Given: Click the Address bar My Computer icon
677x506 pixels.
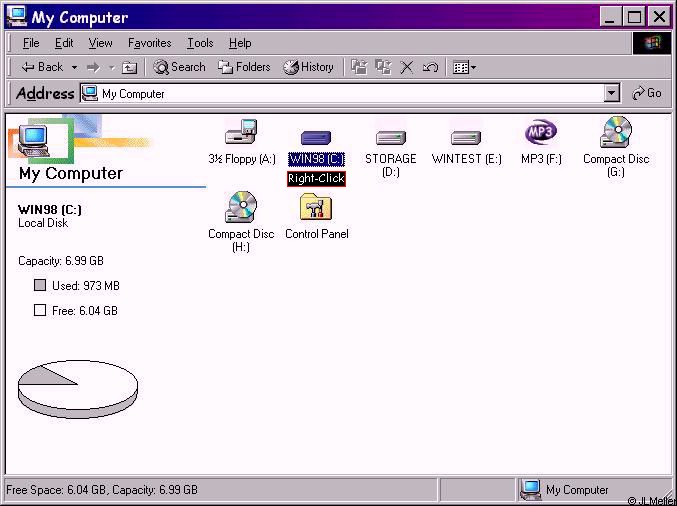Looking at the screenshot, I should [x=89, y=93].
